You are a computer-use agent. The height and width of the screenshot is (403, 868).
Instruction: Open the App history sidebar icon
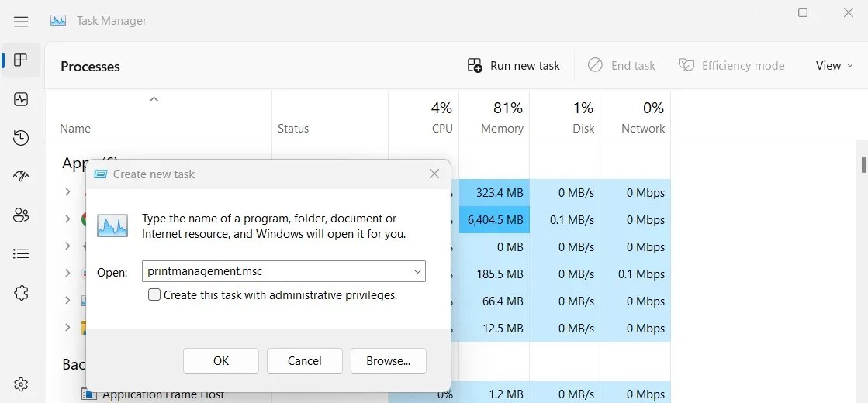21,138
